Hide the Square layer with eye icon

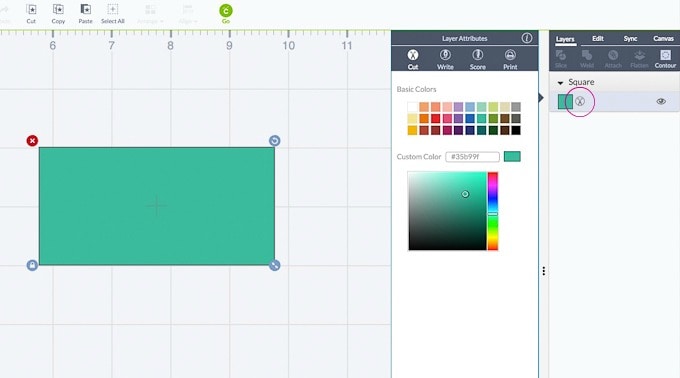(x=661, y=101)
